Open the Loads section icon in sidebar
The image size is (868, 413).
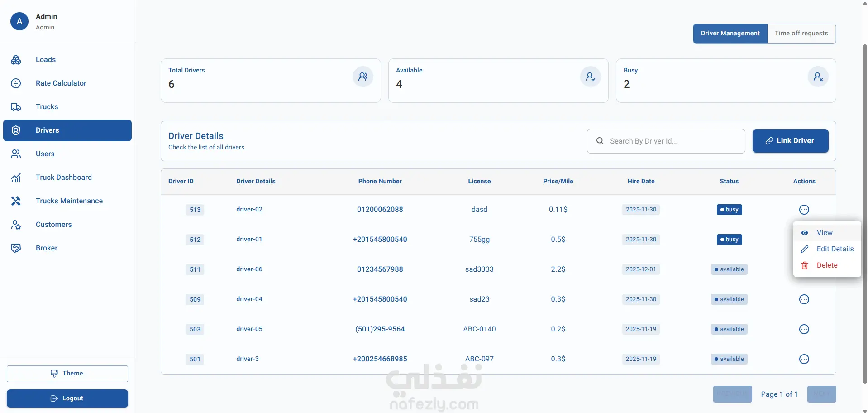coord(16,60)
